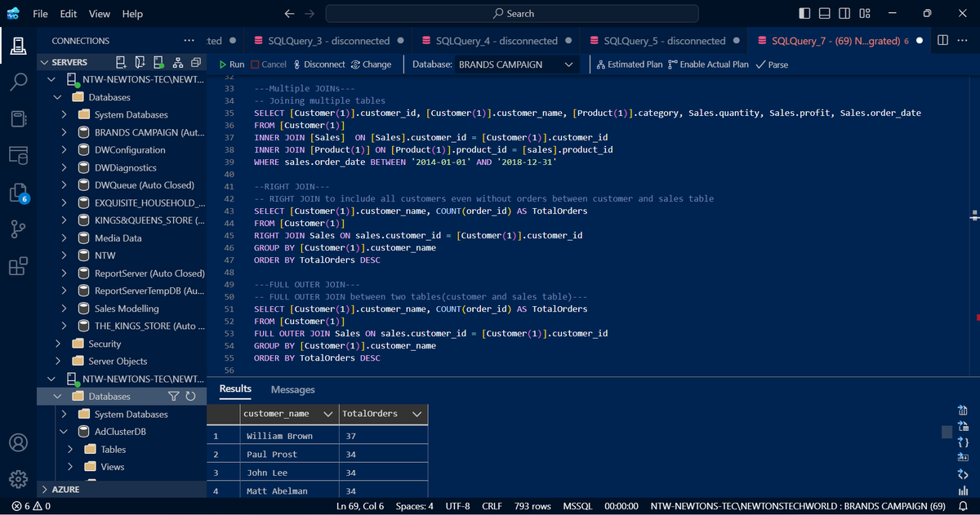Save results as CSV icon

pyautogui.click(x=962, y=410)
